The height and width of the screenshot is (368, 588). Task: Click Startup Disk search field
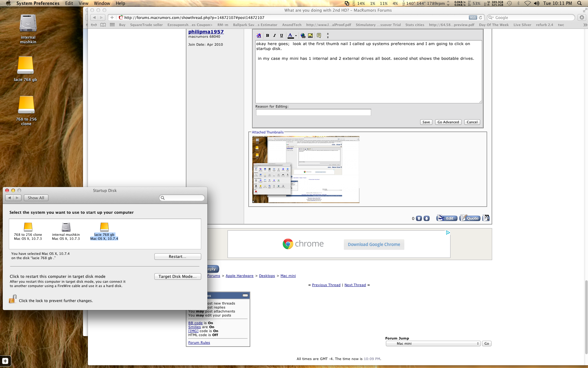(x=182, y=198)
